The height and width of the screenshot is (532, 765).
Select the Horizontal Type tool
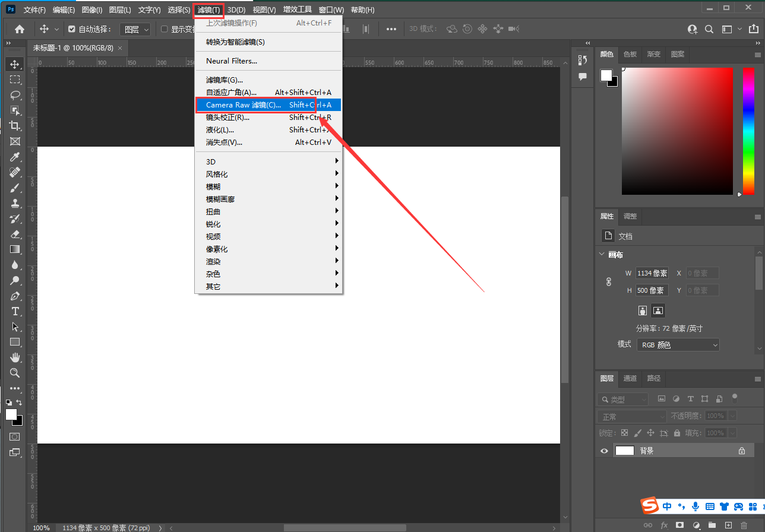[15, 311]
